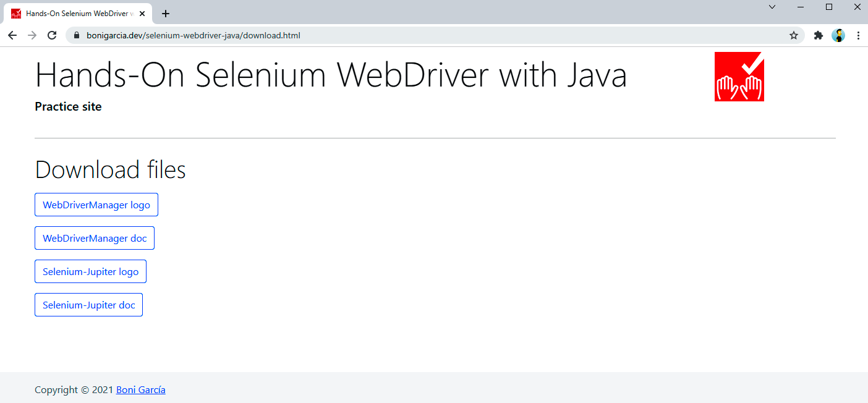The image size is (868, 403).
Task: Go back using the browser back arrow
Action: click(x=12, y=35)
